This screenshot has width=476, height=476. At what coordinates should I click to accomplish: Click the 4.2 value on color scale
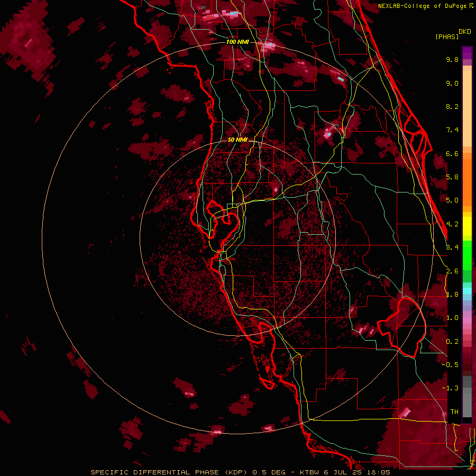[452, 224]
